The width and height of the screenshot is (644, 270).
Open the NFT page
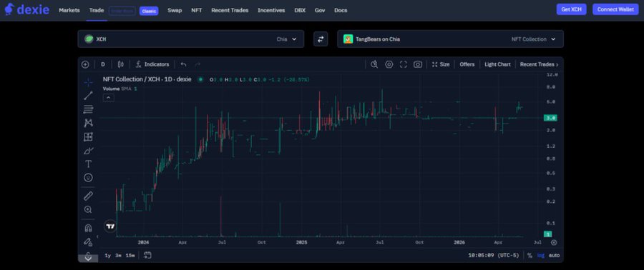[x=197, y=10]
